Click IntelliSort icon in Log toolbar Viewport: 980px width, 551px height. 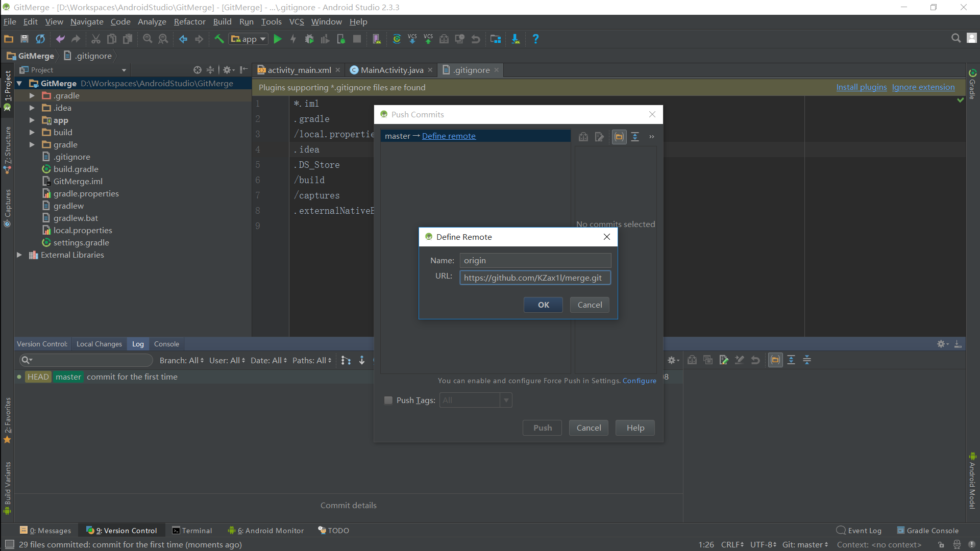[x=346, y=360]
